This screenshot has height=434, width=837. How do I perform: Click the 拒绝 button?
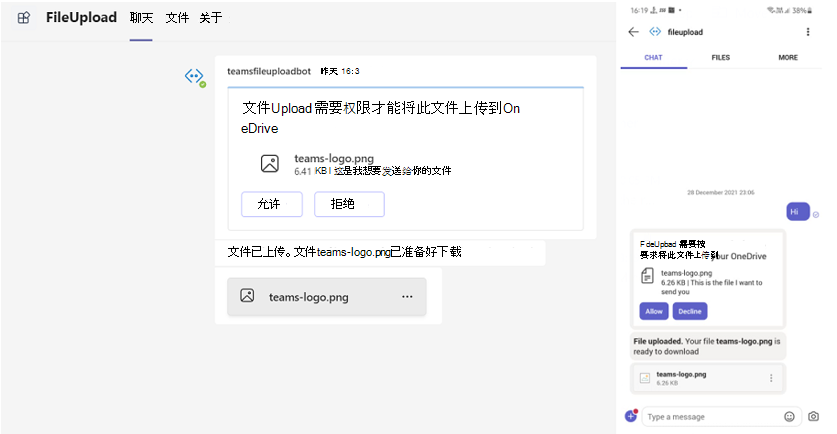[349, 204]
